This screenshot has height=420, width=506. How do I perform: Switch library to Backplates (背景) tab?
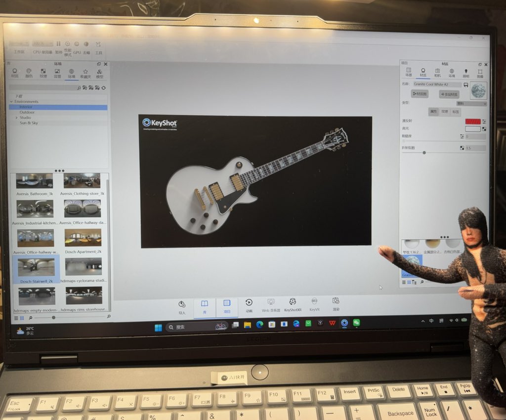57,73
